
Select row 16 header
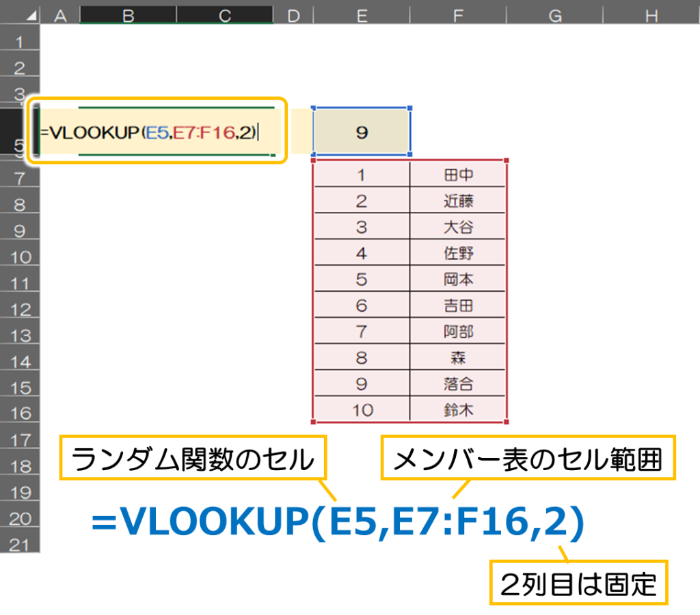(x=19, y=413)
